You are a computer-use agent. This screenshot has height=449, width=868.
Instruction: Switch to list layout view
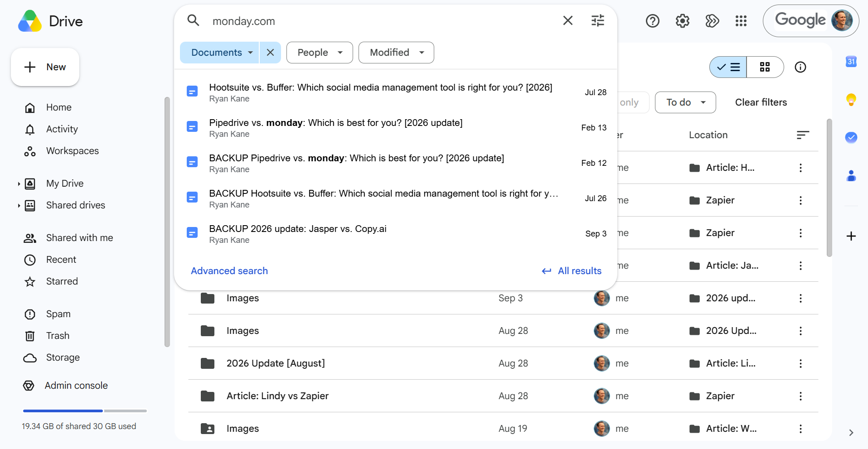[x=728, y=67]
